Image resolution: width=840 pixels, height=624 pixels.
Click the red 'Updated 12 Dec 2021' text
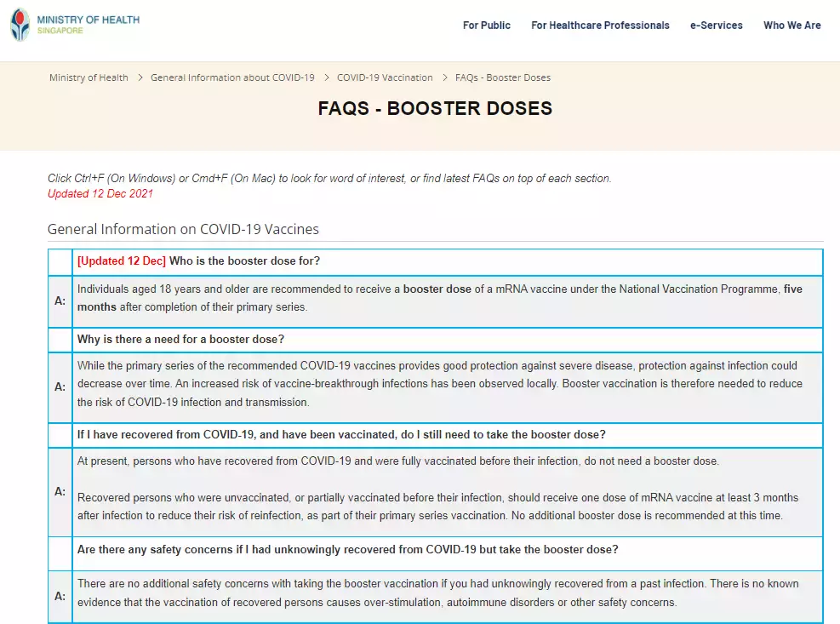click(x=100, y=193)
